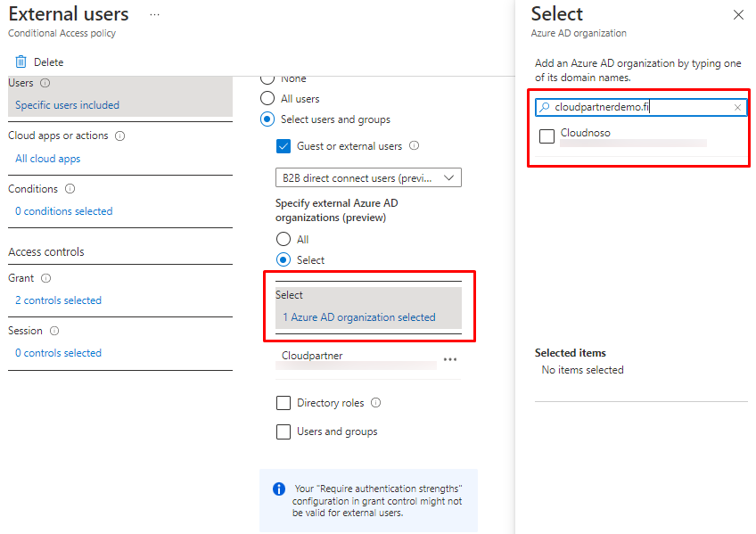
Task: Click info icon beside Guest or external users
Action: (414, 146)
